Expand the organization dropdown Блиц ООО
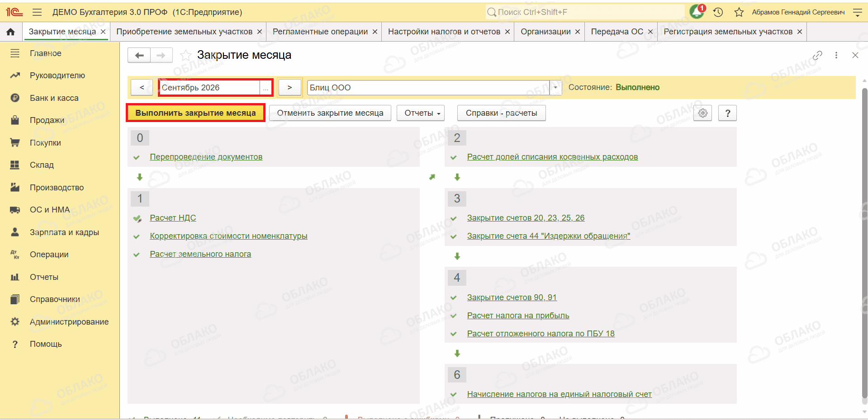Image resolution: width=868 pixels, height=420 pixels. [555, 88]
